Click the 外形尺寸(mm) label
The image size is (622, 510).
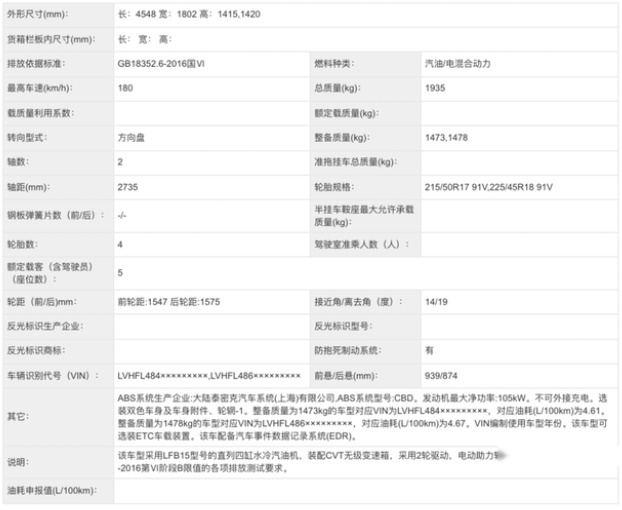[38, 14]
